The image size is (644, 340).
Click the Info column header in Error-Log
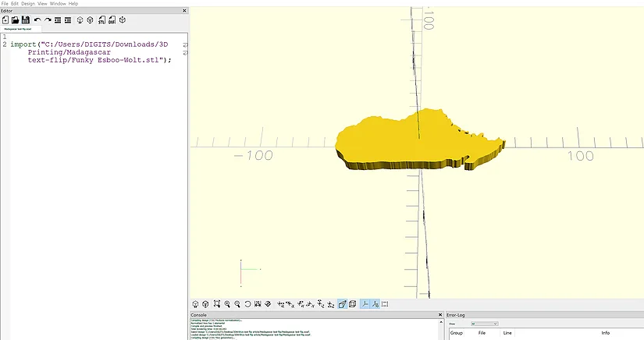tap(606, 333)
